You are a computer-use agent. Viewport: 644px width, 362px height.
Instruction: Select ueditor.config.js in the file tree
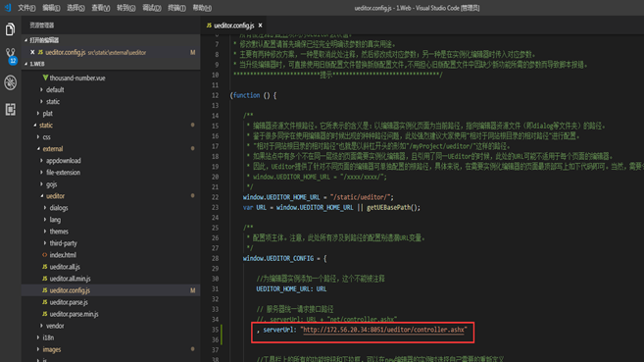click(111, 290)
